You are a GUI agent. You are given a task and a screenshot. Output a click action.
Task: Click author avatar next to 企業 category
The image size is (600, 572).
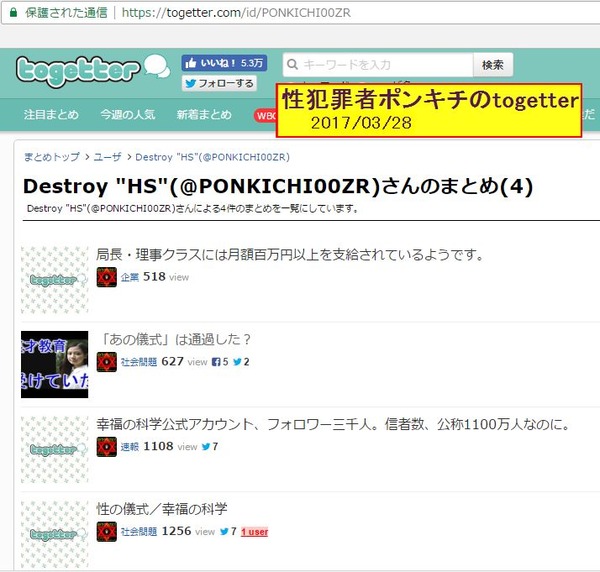(x=106, y=277)
